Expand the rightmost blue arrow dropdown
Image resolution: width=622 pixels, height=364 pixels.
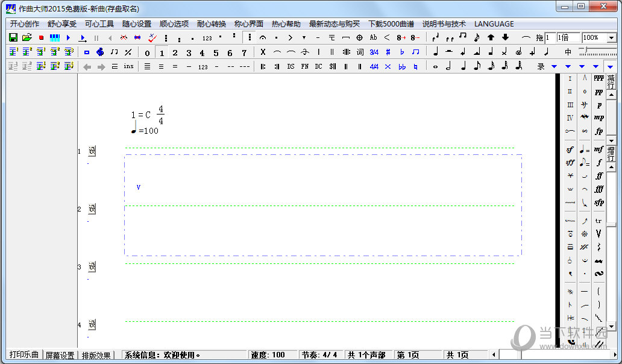click(609, 66)
